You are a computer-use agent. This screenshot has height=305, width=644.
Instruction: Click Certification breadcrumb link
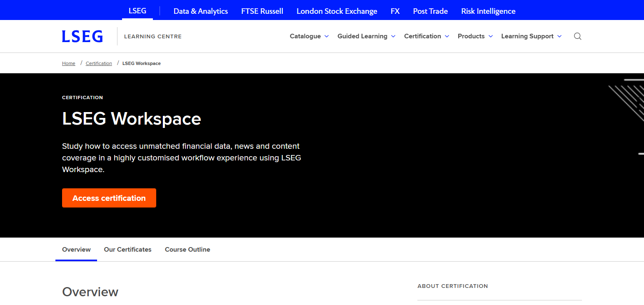pos(99,63)
